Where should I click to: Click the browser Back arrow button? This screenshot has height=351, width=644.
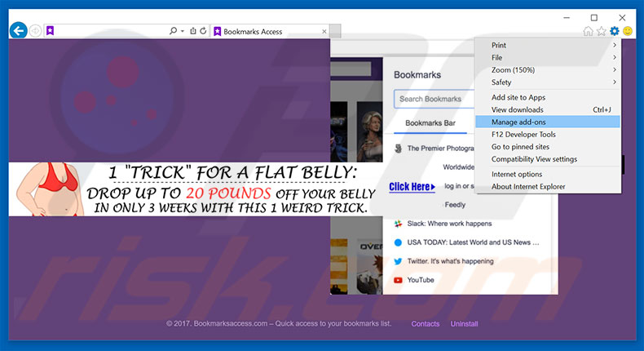pos(19,30)
